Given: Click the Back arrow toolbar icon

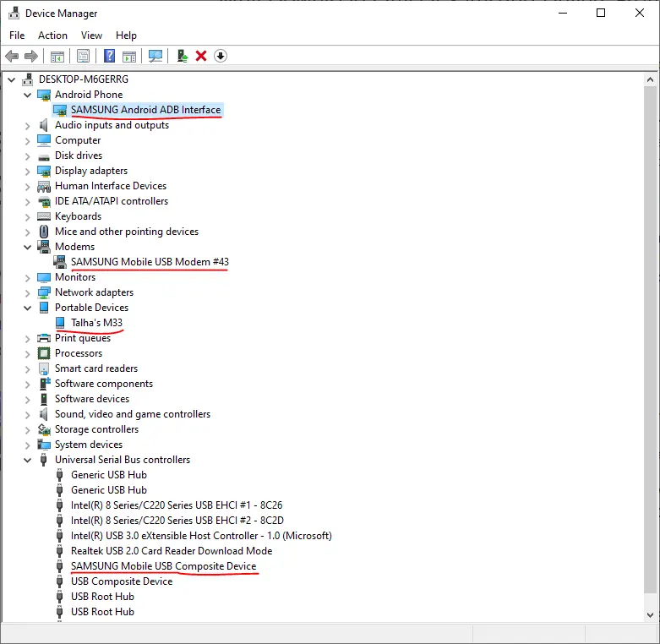Looking at the screenshot, I should pyautogui.click(x=12, y=56).
